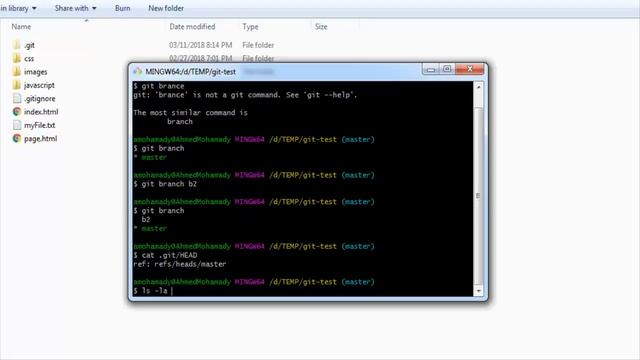Open the .git folder icon
The image size is (640, 360).
click(x=17, y=45)
